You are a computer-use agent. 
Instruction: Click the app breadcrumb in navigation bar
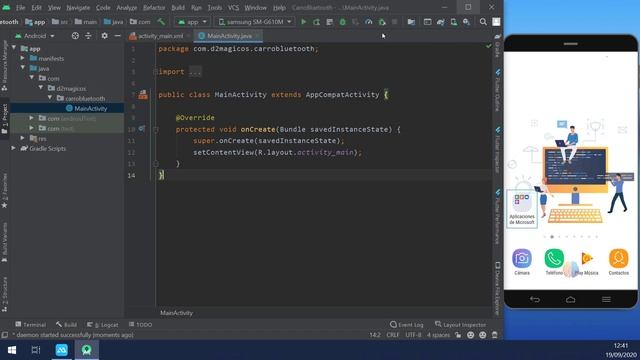(36, 22)
